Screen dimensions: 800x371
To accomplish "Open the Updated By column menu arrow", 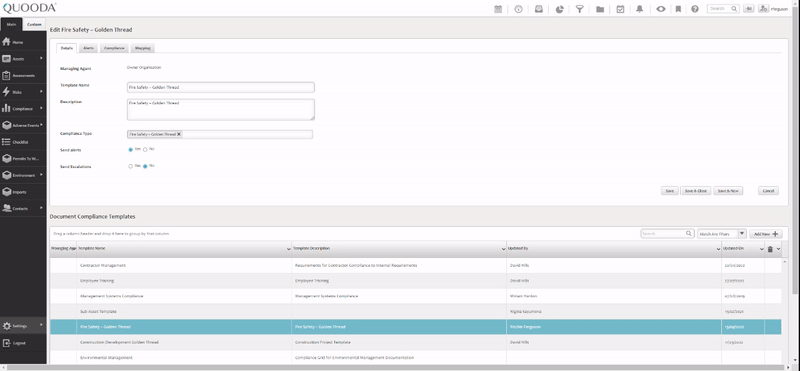I will coord(718,249).
